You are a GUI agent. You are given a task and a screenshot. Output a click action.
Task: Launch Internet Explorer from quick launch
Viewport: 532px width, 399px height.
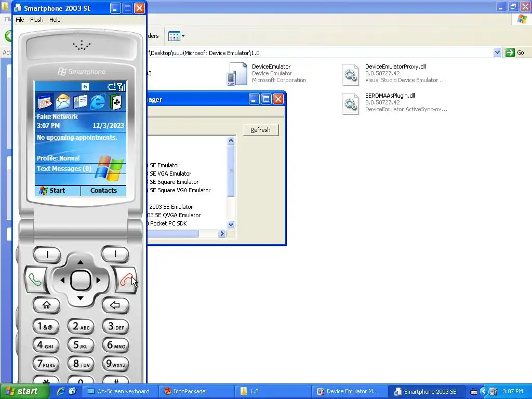coord(61,391)
